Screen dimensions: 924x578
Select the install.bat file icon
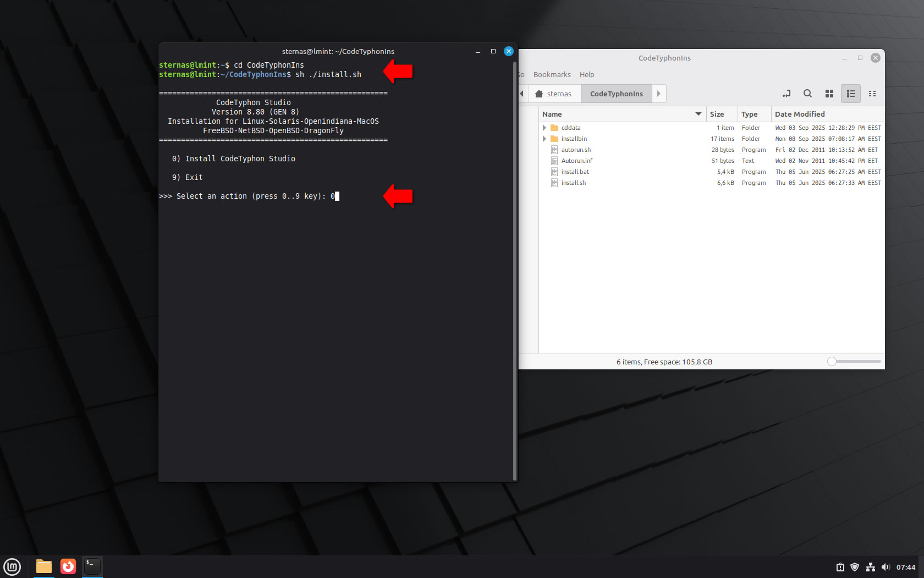tap(554, 172)
